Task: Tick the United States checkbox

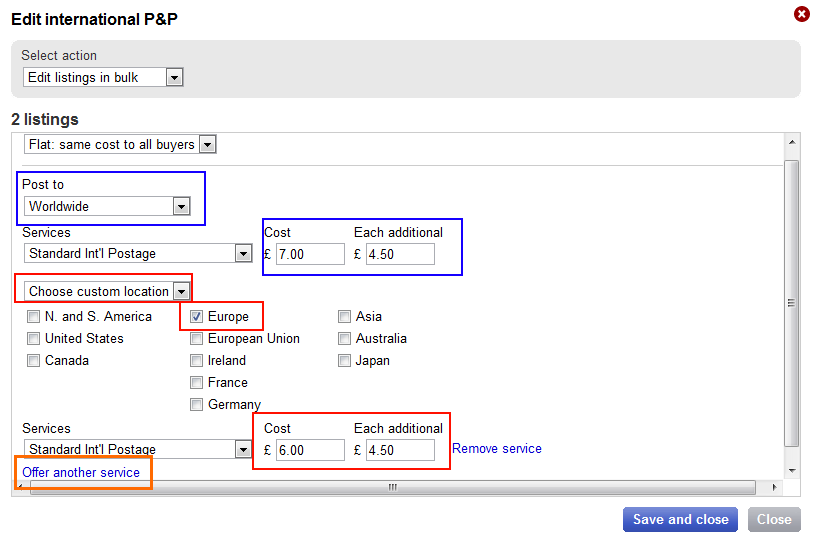Action: coord(34,339)
